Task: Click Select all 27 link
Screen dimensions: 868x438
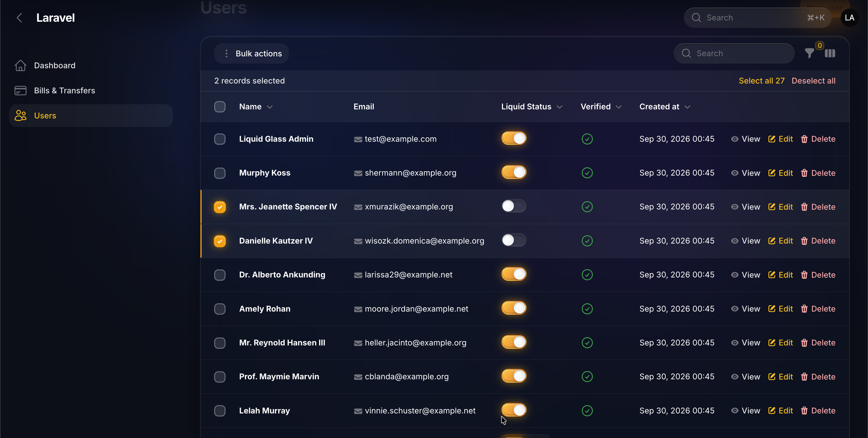Action: click(x=762, y=81)
